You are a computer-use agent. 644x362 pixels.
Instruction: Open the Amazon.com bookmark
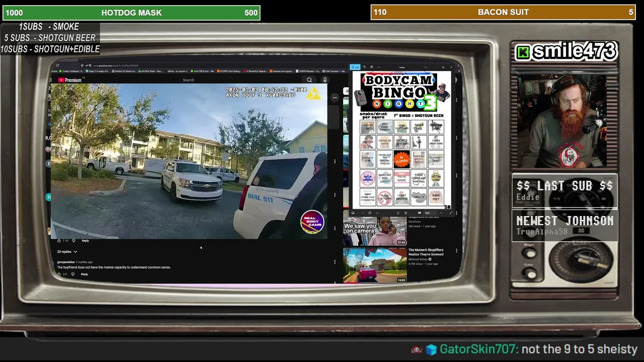pos(282,71)
